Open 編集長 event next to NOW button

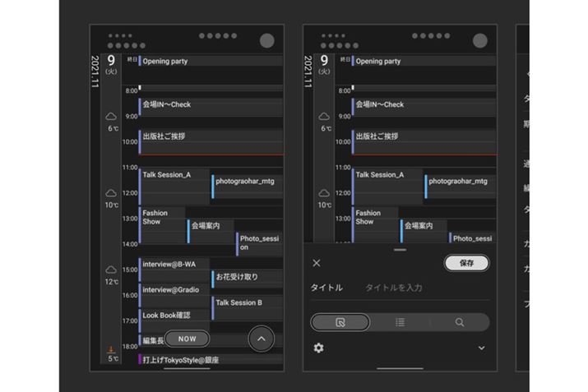(x=151, y=340)
